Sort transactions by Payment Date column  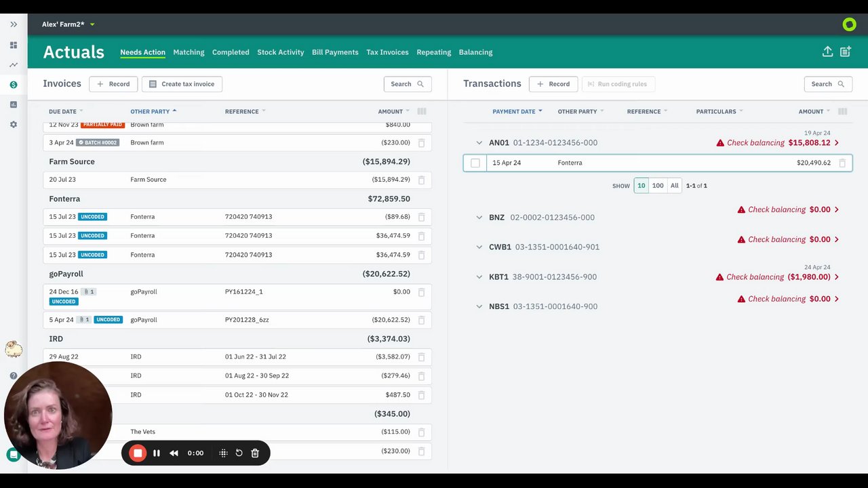(517, 111)
